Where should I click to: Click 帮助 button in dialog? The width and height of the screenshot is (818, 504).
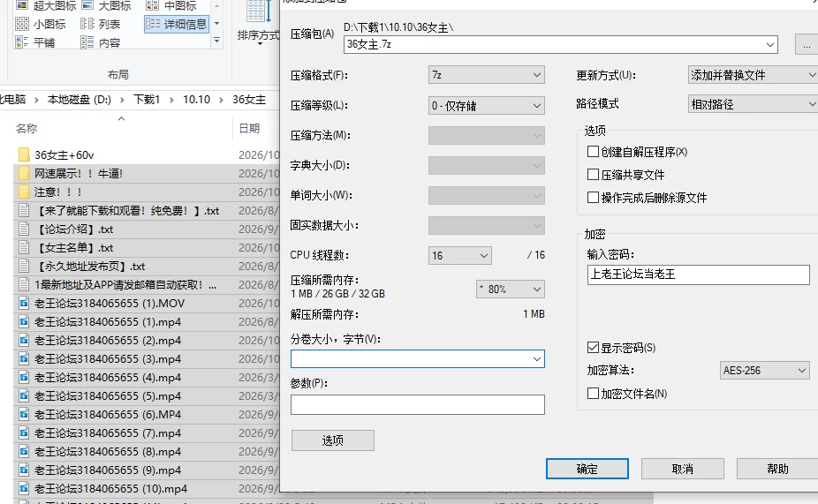point(777,469)
